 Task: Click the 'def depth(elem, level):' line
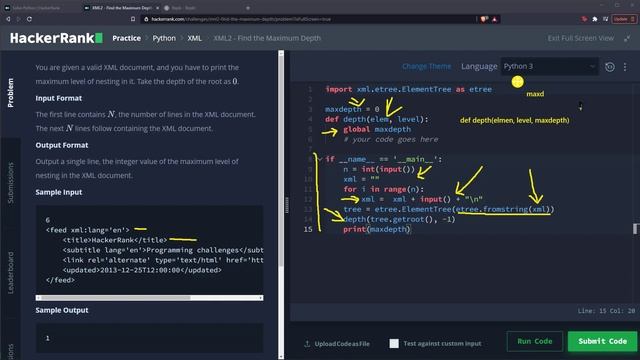[x=377, y=120]
